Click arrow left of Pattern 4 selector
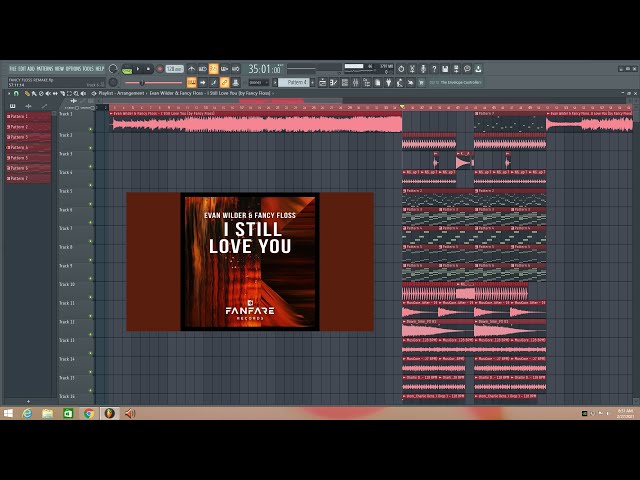This screenshot has width=640, height=480. (275, 82)
